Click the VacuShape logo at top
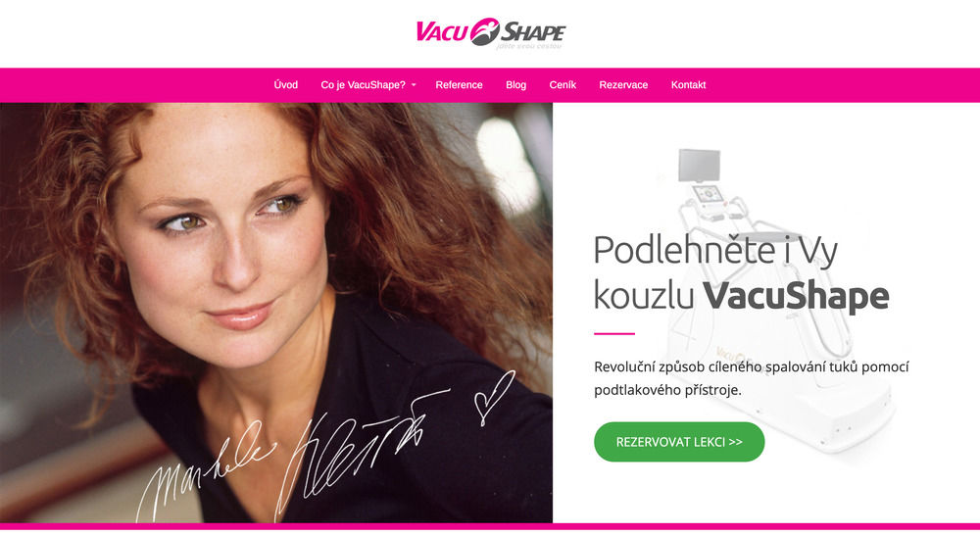 [491, 33]
